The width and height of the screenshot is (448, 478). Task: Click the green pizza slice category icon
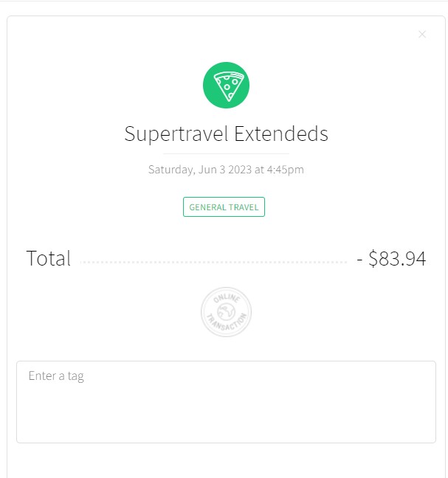[226, 85]
